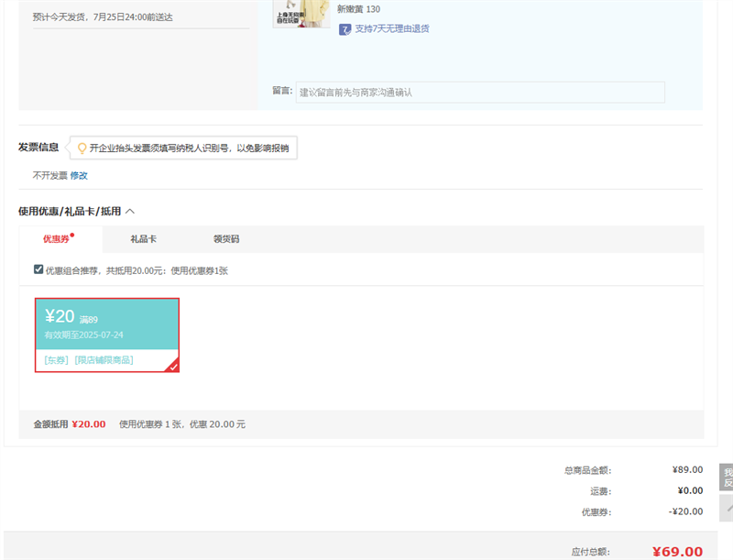Select the 优惠券 tab
This screenshot has width=733, height=560.
(x=57, y=239)
